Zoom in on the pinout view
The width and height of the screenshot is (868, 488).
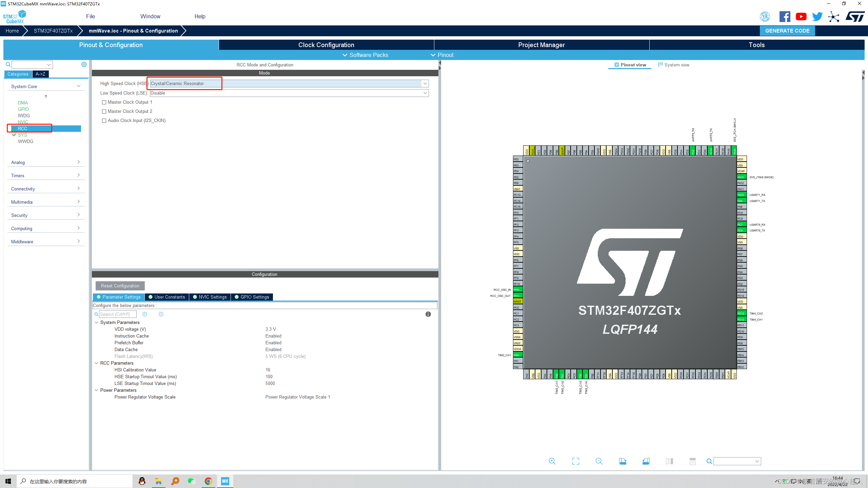552,461
